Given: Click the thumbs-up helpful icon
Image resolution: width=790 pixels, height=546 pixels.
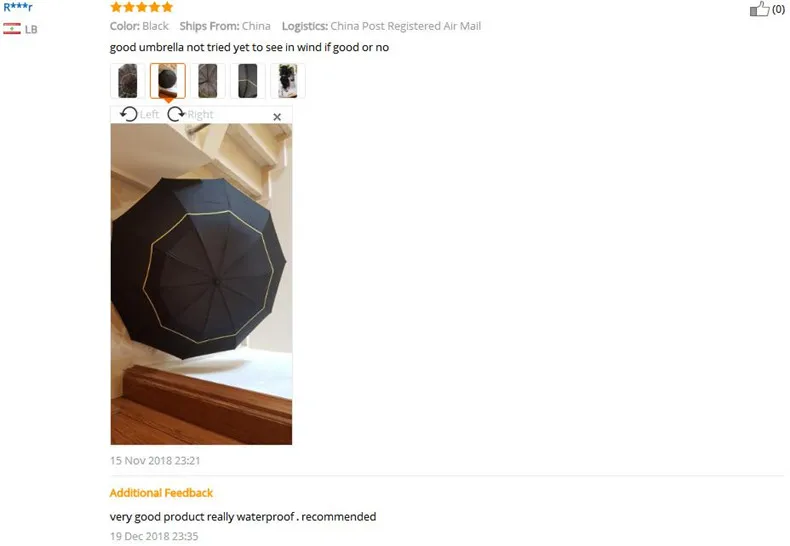Looking at the screenshot, I should tap(759, 9).
